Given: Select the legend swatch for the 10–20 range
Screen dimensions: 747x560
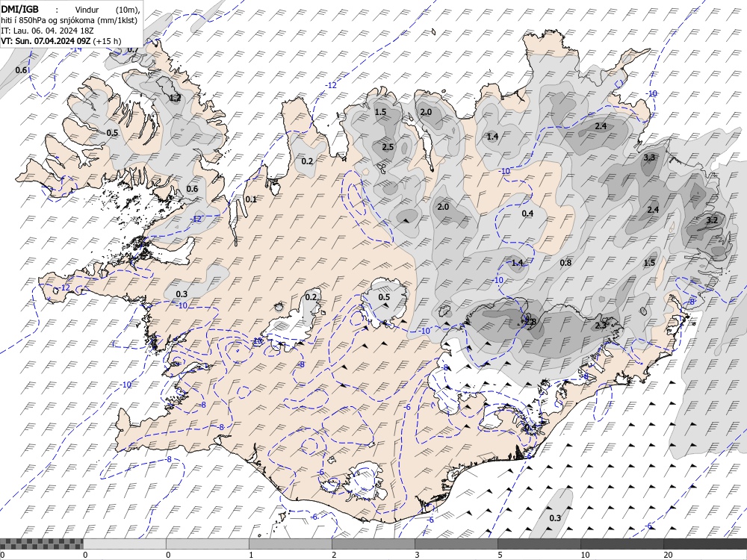Looking at the screenshot, I should click(x=622, y=544).
